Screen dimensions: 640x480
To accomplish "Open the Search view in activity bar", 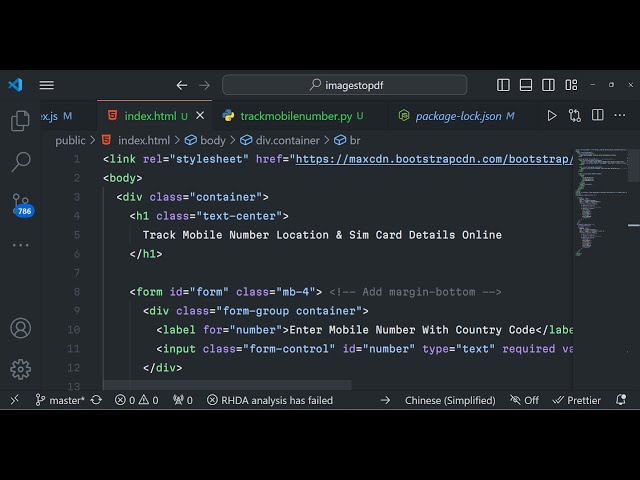I will [x=20, y=161].
